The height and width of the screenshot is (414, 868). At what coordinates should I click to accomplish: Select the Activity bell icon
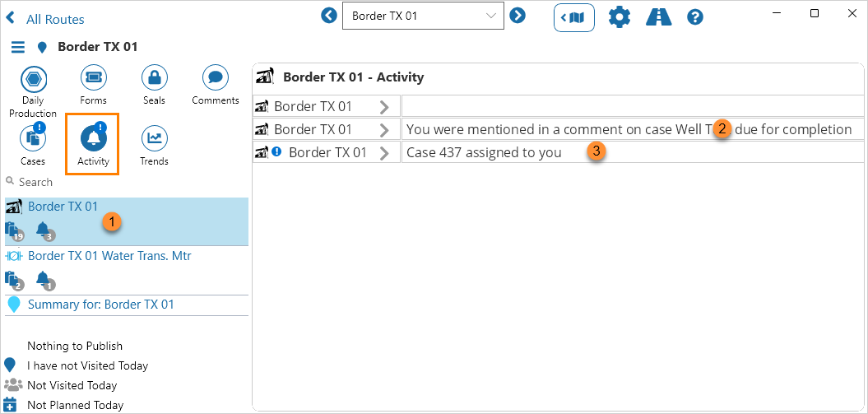pyautogui.click(x=94, y=138)
